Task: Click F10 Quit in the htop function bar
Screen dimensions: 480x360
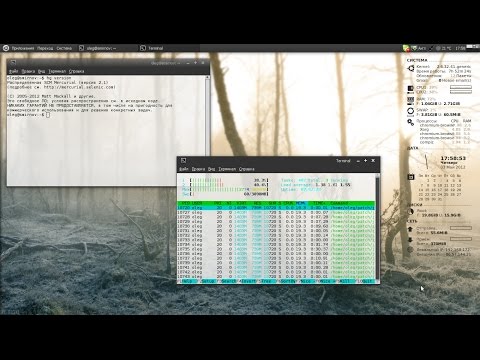Action: (364, 281)
